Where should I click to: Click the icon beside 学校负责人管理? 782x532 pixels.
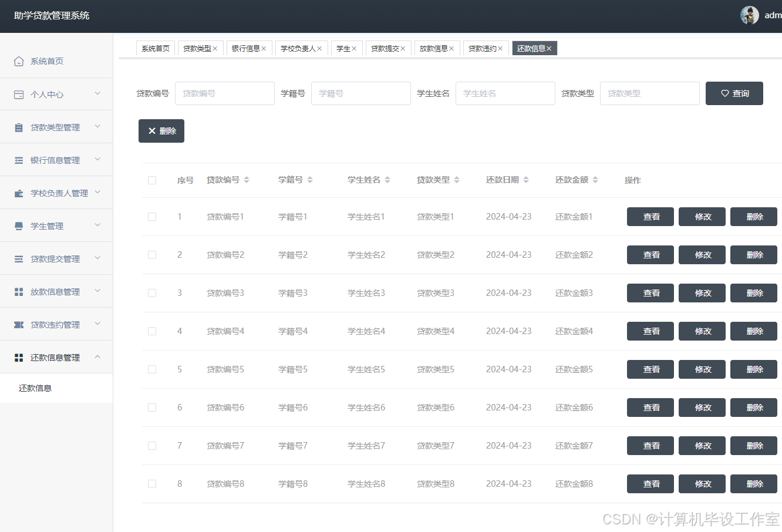coord(19,193)
